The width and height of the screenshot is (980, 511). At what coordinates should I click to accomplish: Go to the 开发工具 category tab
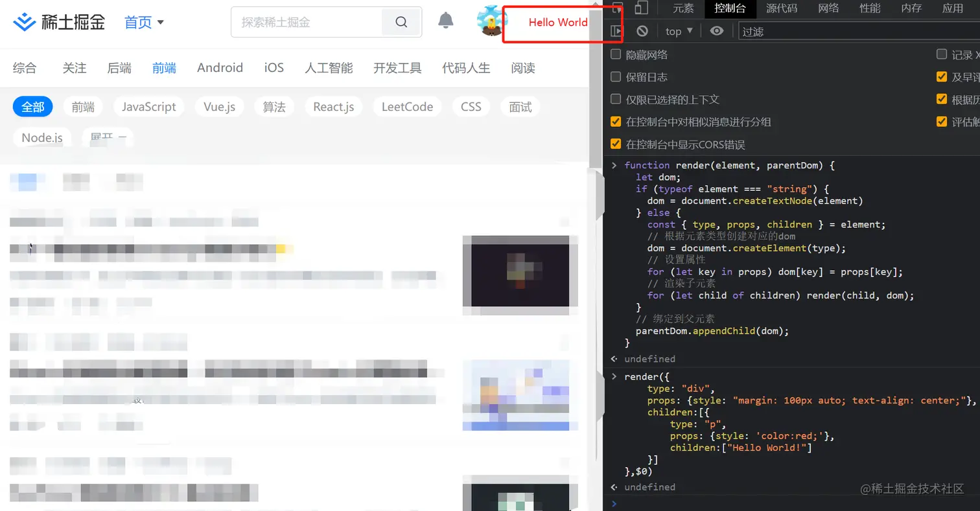click(x=397, y=68)
